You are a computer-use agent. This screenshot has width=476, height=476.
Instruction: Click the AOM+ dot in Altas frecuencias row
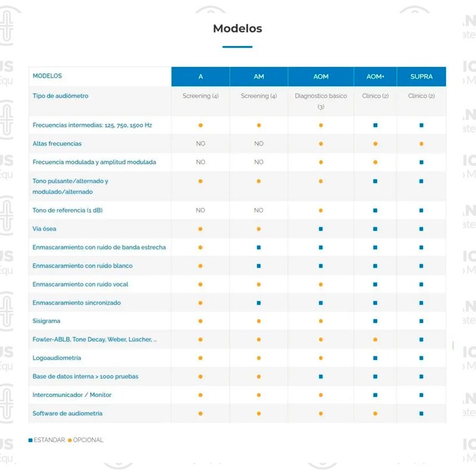375,144
